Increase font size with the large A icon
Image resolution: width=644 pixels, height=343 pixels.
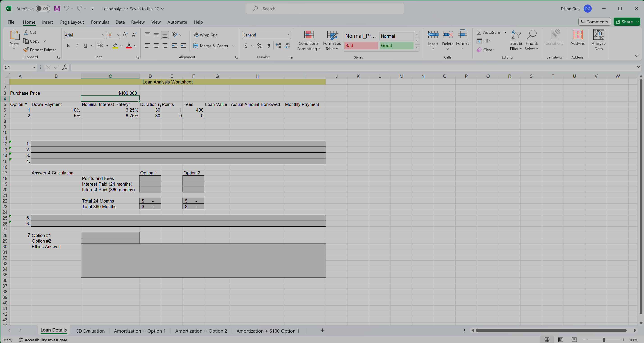125,35
